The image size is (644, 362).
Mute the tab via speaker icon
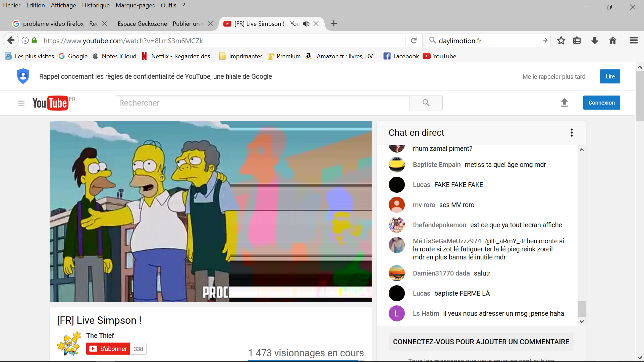[x=306, y=24]
